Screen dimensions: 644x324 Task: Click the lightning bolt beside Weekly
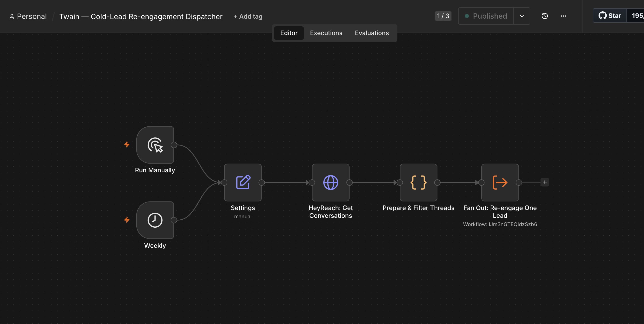pyautogui.click(x=127, y=220)
